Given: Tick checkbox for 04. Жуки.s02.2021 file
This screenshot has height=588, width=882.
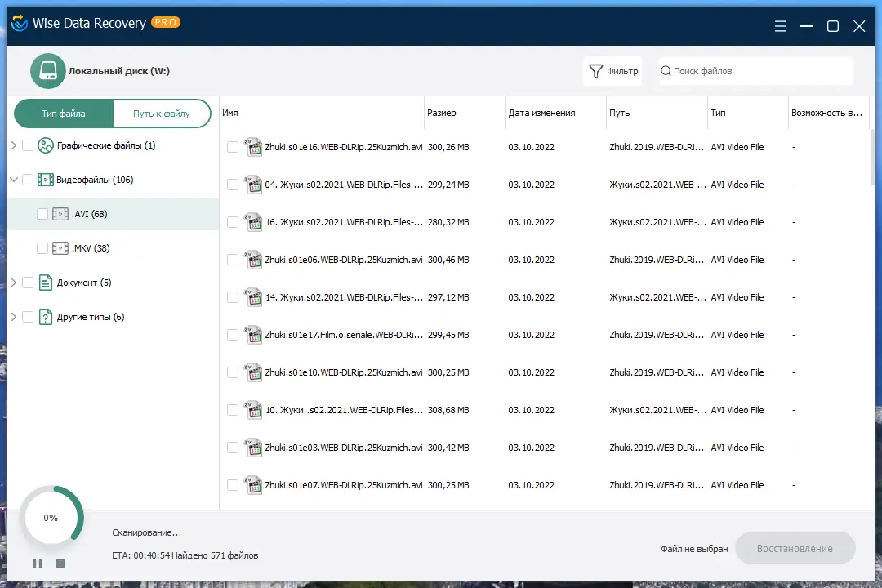Looking at the screenshot, I should [232, 185].
